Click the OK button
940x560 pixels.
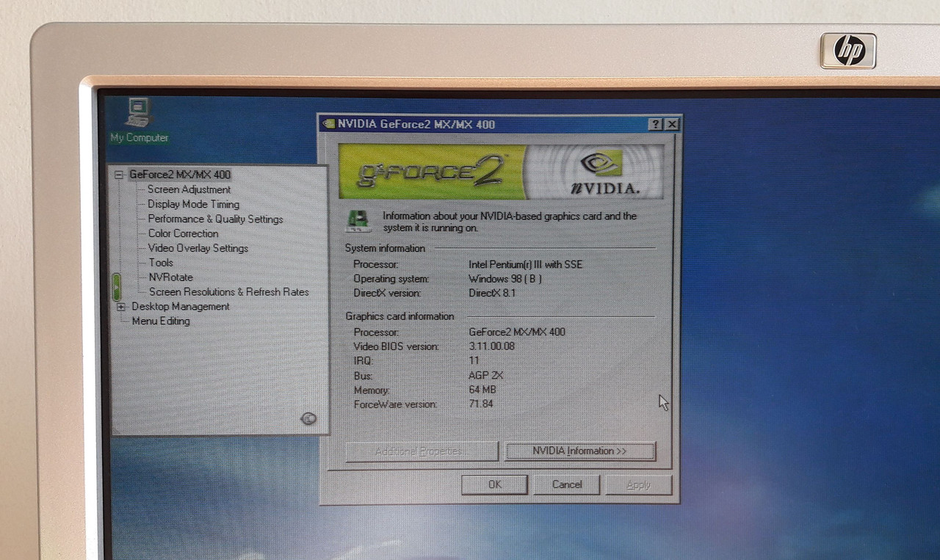pos(494,484)
